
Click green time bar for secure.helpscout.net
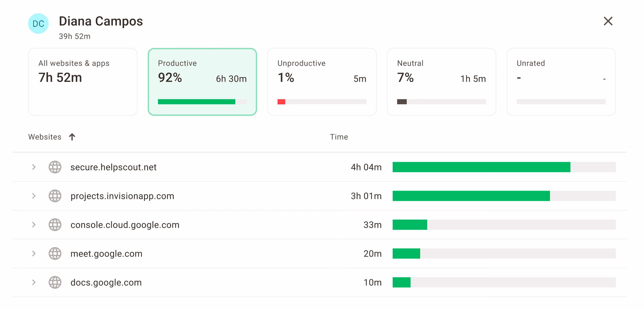click(x=481, y=167)
